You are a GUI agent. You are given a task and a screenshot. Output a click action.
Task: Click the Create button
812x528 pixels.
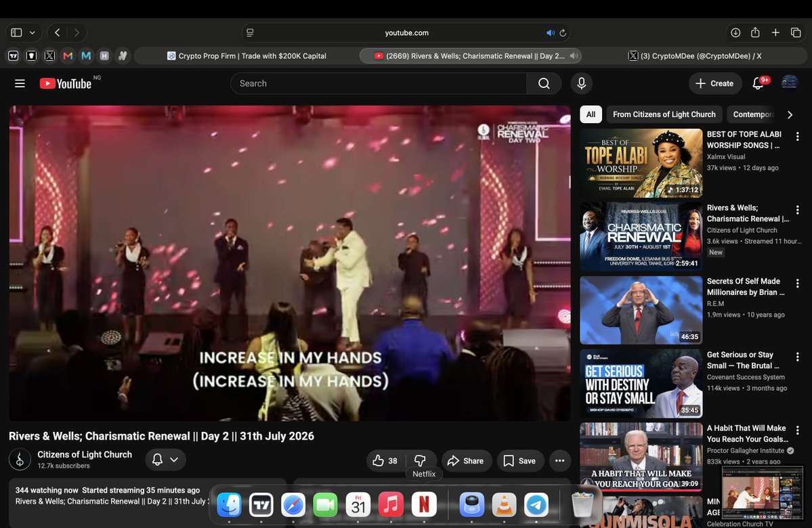pyautogui.click(x=714, y=83)
